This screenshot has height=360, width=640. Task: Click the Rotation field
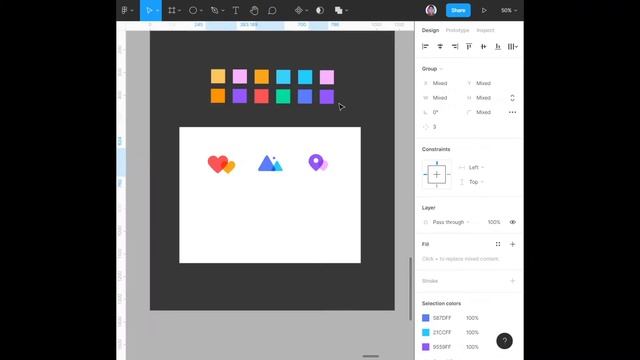point(441,112)
